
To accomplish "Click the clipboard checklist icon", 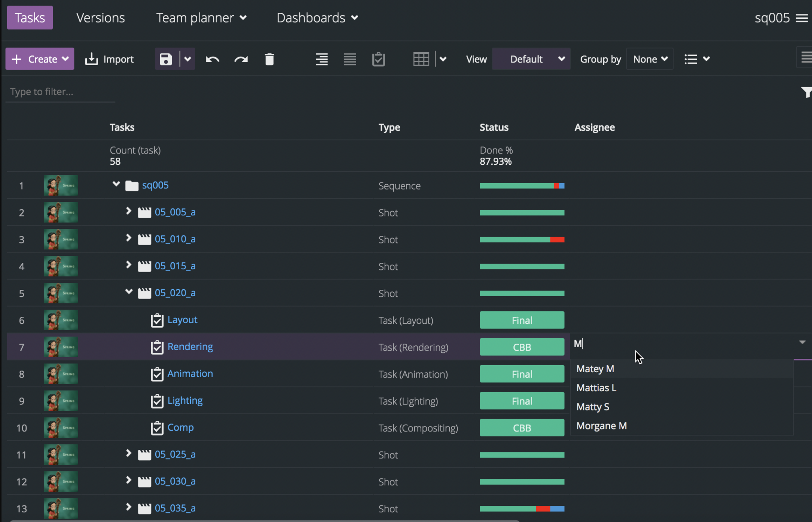I will coord(378,59).
